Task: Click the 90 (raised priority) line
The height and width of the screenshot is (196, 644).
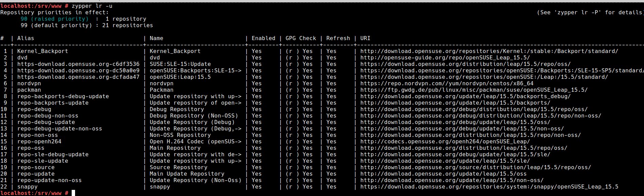Action: (x=84, y=19)
